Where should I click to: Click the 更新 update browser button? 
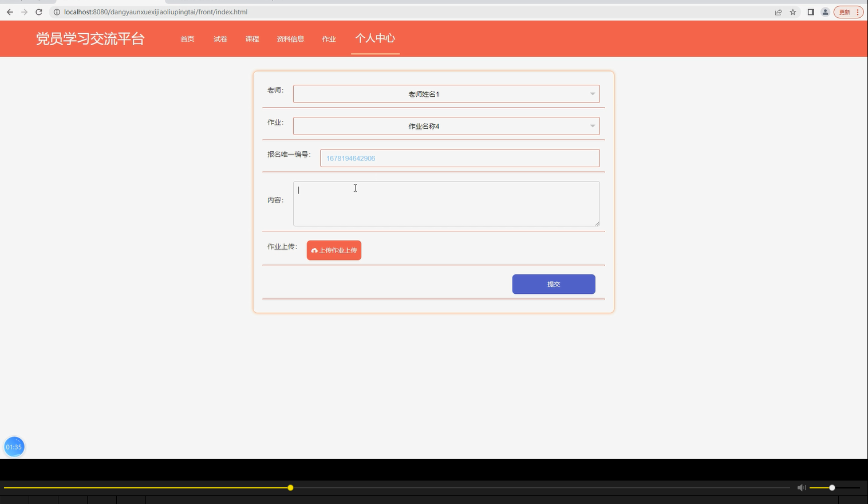845,11
